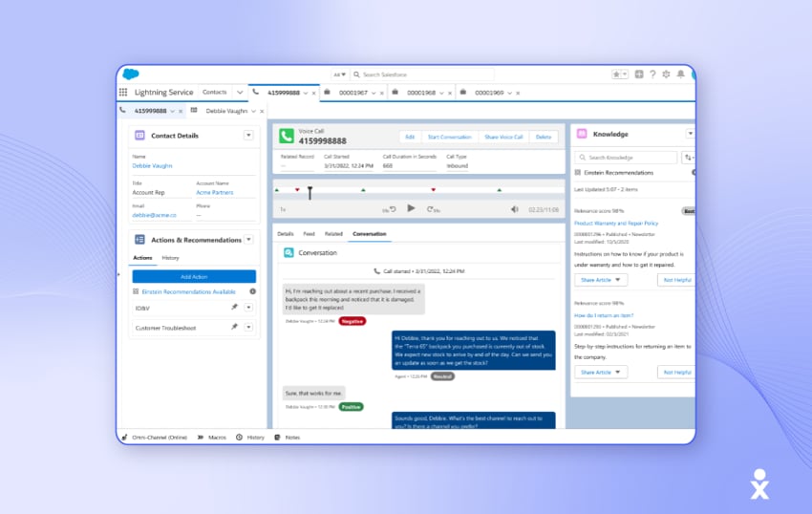Image resolution: width=812 pixels, height=514 pixels.
Task: Close the 00001967 case tab
Action: 382,94
